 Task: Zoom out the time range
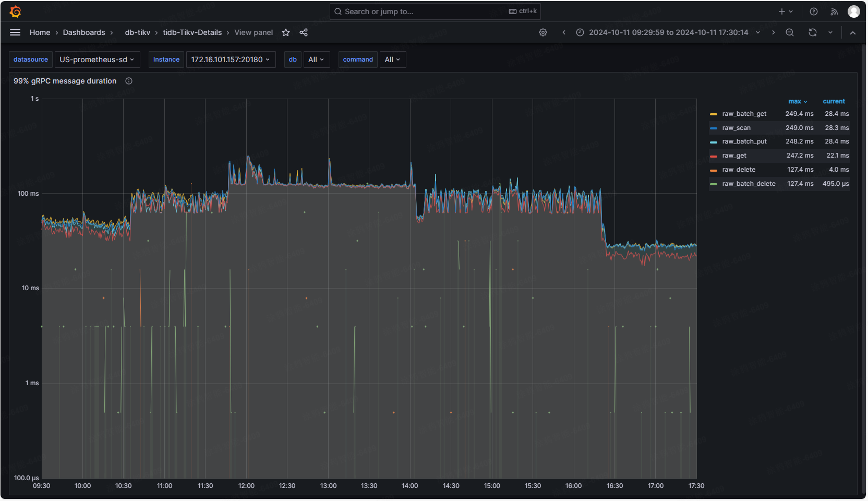coord(790,32)
